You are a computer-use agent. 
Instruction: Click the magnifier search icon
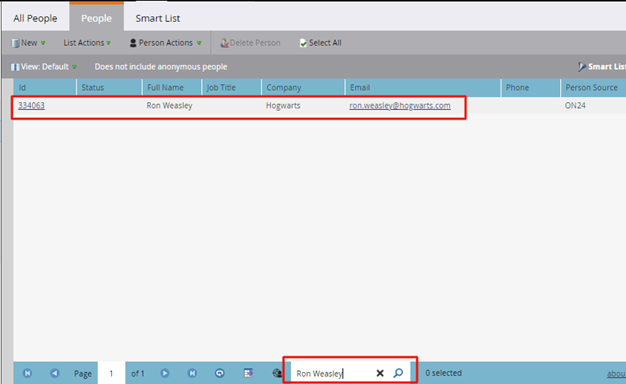pos(398,373)
